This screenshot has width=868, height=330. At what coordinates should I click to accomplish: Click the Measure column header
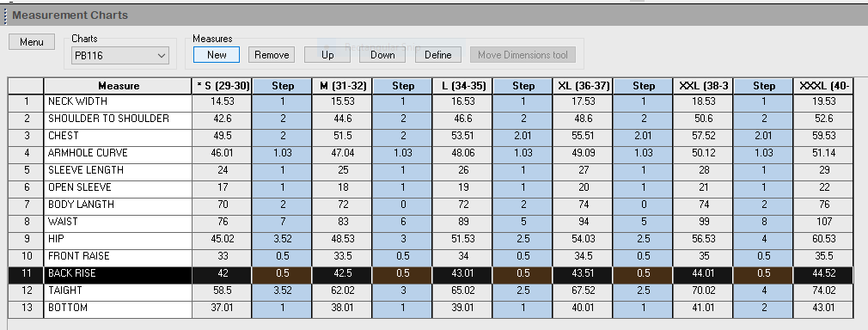point(118,86)
